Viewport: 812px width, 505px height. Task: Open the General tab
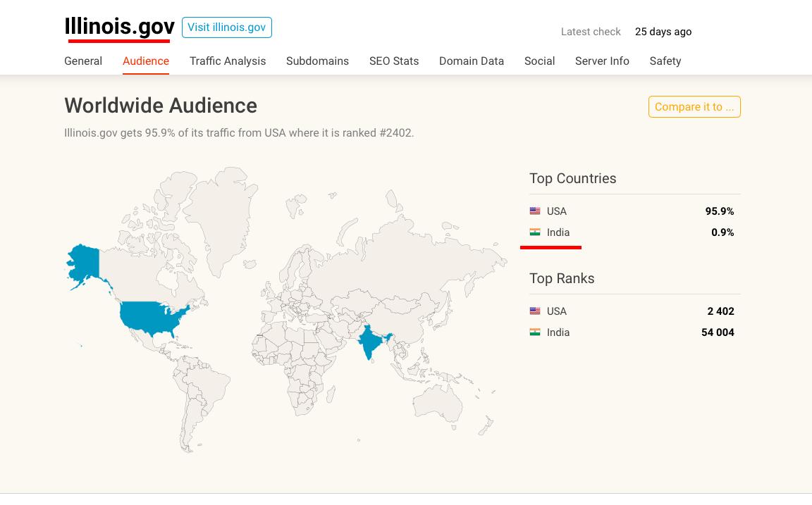tap(83, 61)
